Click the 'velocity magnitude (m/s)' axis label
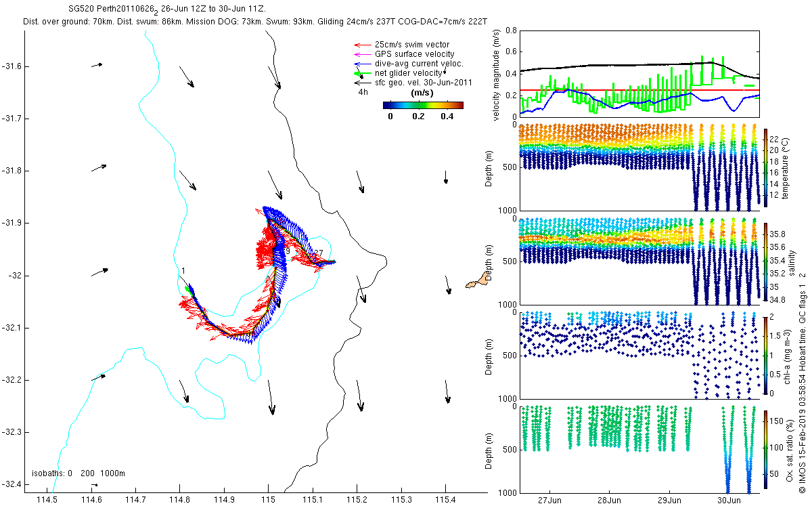The width and height of the screenshot is (812, 508). [497, 75]
